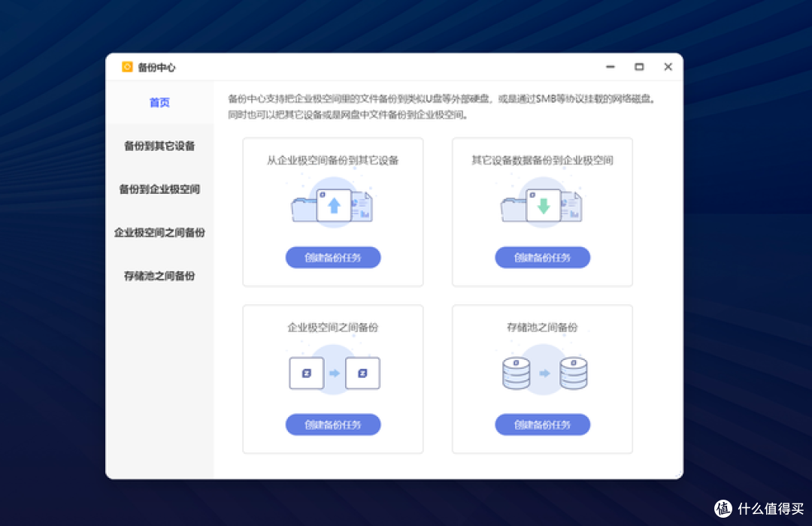Click the green download arrow folder illustration

point(541,204)
